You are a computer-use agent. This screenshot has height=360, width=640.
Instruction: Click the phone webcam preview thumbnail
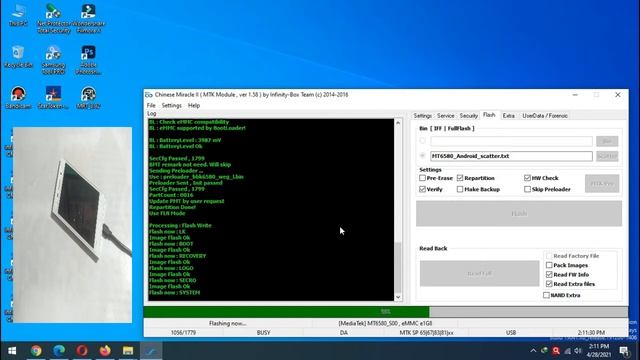(x=72, y=225)
